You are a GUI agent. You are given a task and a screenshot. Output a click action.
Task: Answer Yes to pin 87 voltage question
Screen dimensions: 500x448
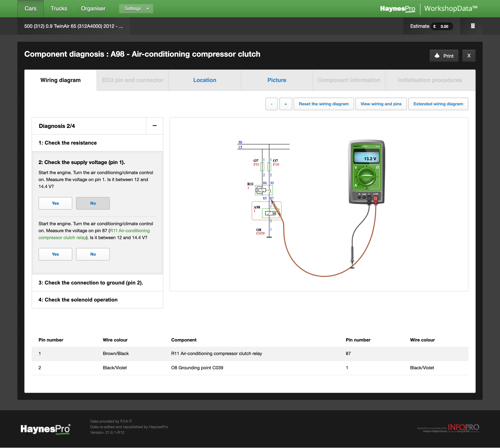click(55, 254)
